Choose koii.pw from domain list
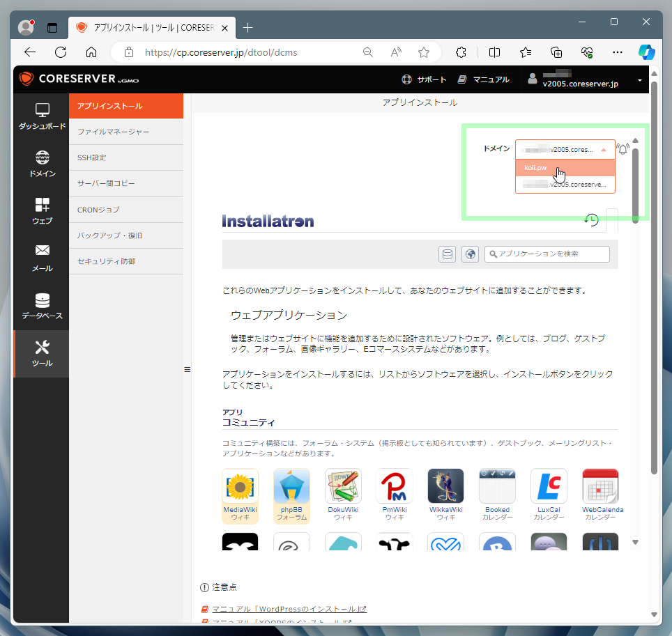Screen dimensions: 672x636 [565, 167]
